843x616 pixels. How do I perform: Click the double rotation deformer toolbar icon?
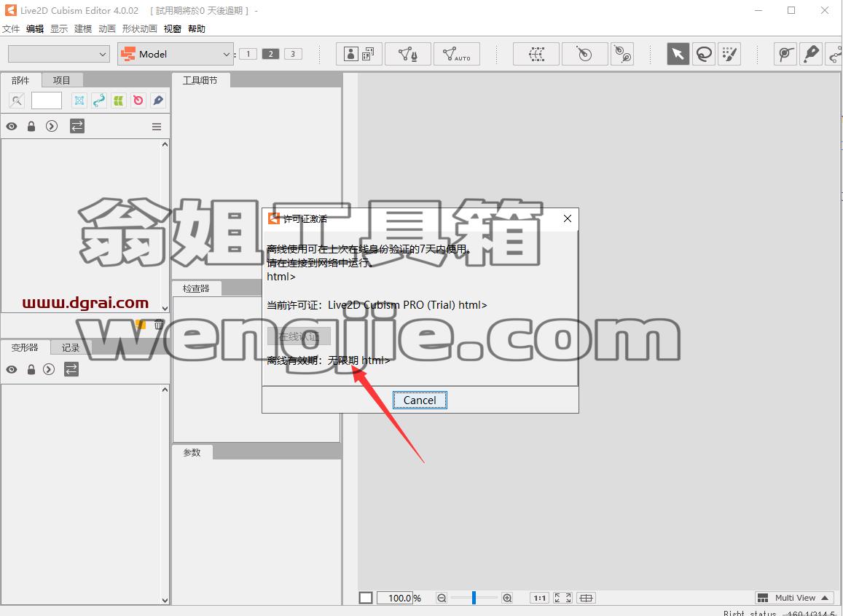(x=623, y=54)
